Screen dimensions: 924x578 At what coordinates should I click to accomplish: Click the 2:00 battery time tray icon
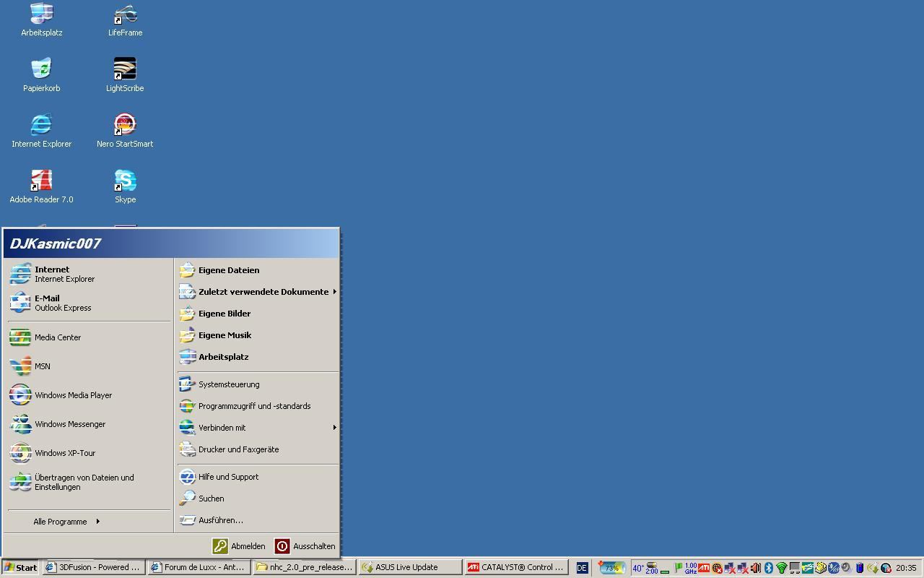click(x=652, y=568)
